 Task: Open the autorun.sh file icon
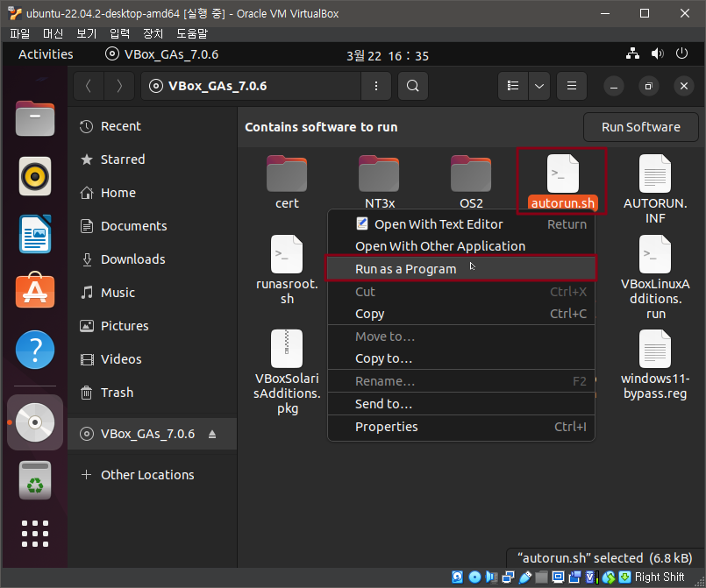click(x=562, y=174)
